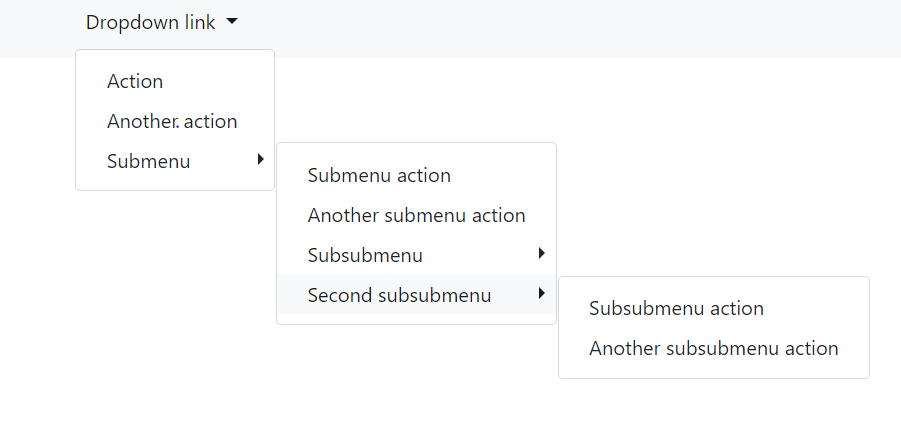Image resolution: width=901 pixels, height=434 pixels.
Task: Choose Submenu action
Action: (379, 175)
